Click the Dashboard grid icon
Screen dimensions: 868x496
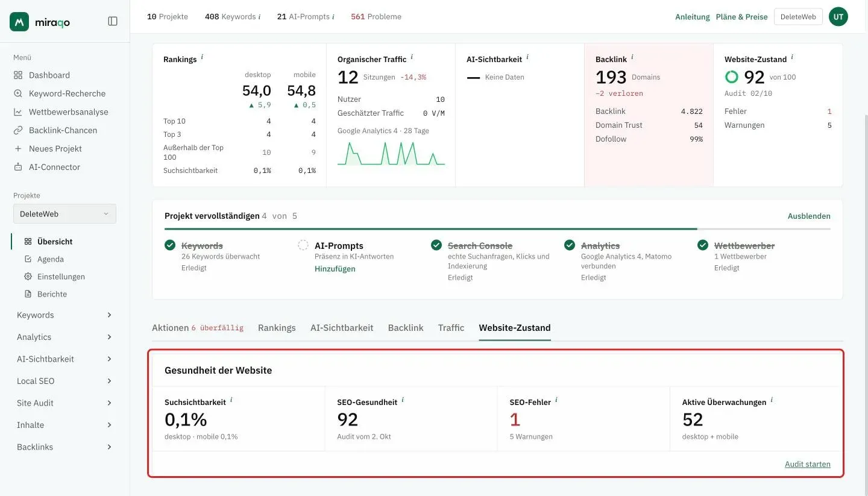click(x=17, y=75)
